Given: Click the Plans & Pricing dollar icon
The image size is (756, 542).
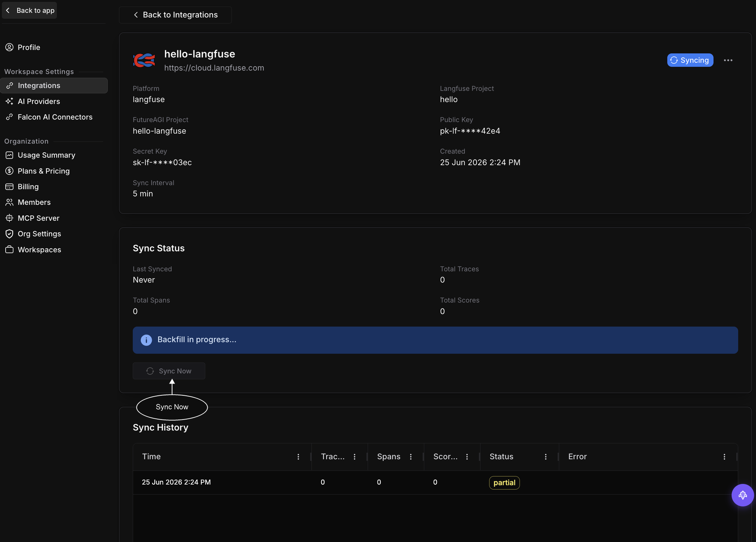Looking at the screenshot, I should (9, 171).
